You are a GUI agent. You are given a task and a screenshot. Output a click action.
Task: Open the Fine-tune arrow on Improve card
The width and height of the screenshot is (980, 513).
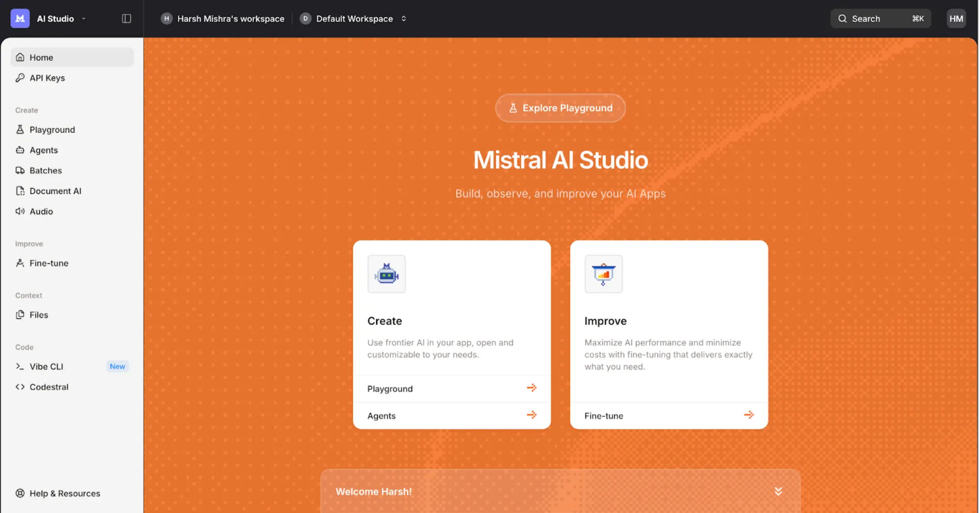pos(749,415)
